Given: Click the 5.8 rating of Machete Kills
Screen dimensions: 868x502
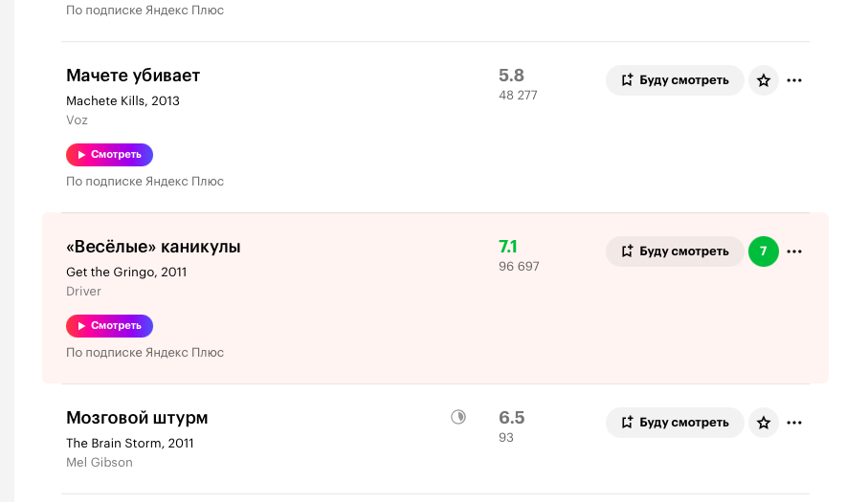Looking at the screenshot, I should click(x=511, y=76).
